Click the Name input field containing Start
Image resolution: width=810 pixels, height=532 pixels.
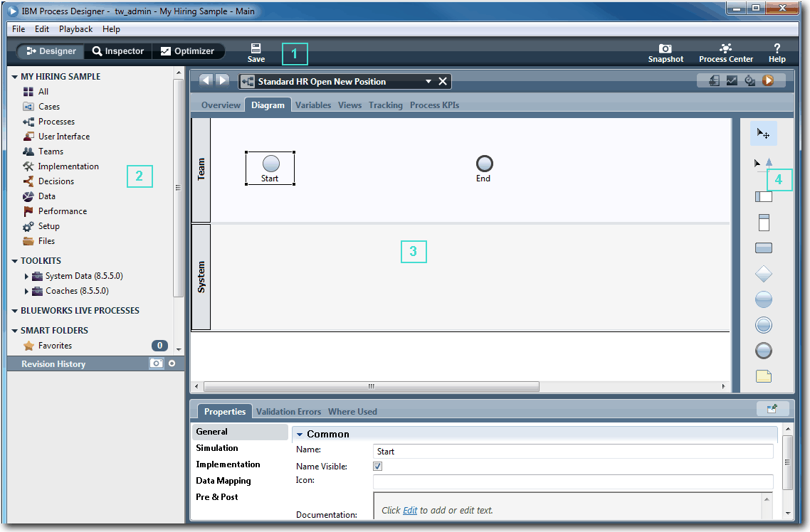pos(572,452)
